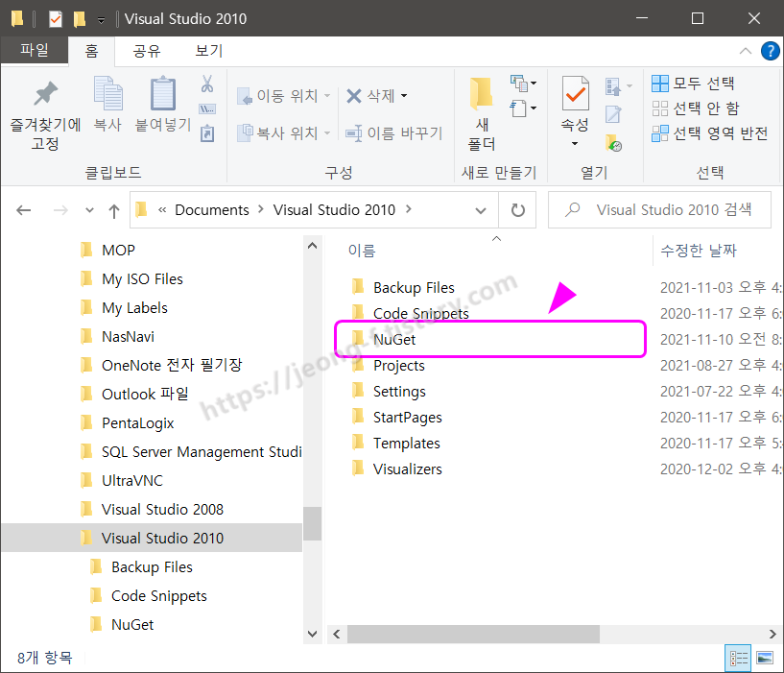Click the Back navigation arrow

point(23,210)
